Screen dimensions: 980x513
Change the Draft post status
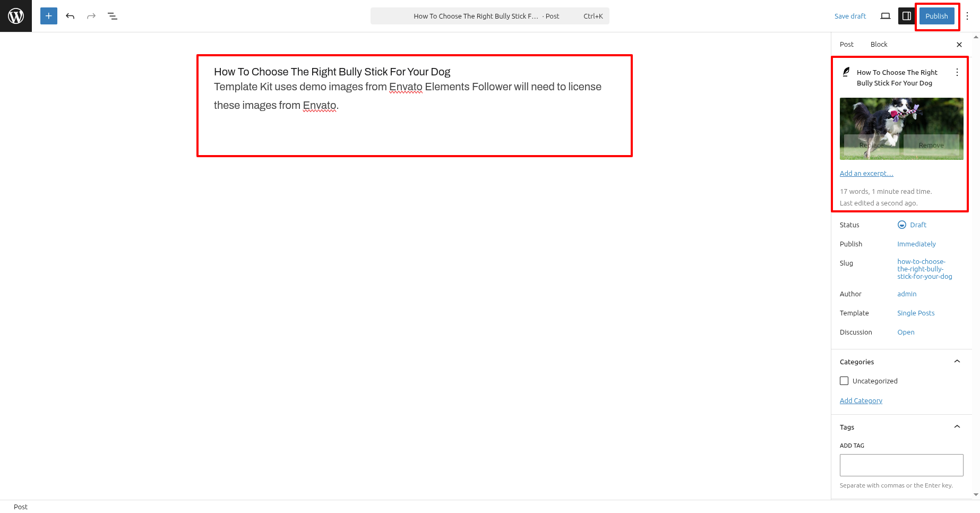[x=912, y=225]
